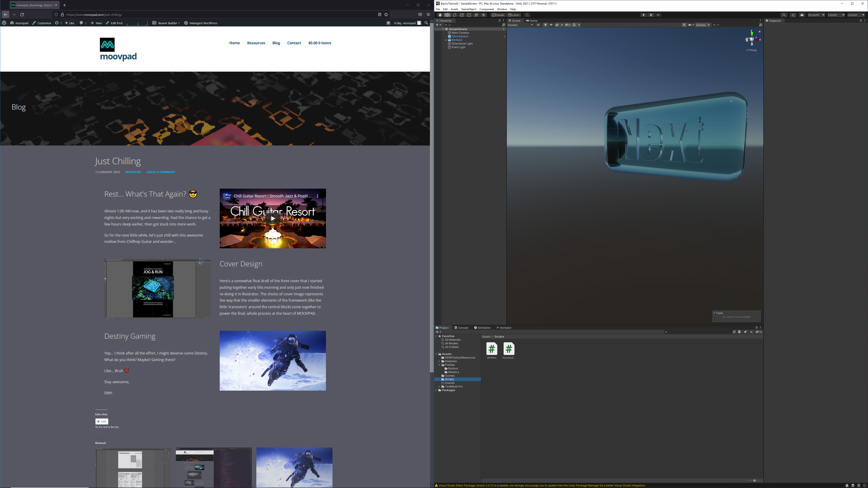Viewport: 868px width, 488px height.
Task: Toggle Firefox reader view icon
Action: (x=380, y=14)
